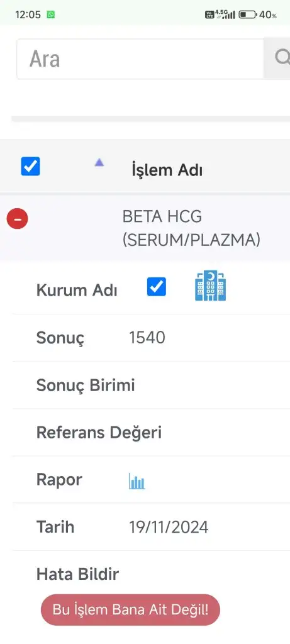
Task: Toggle the select-all checkbox in header
Action: 30,166
